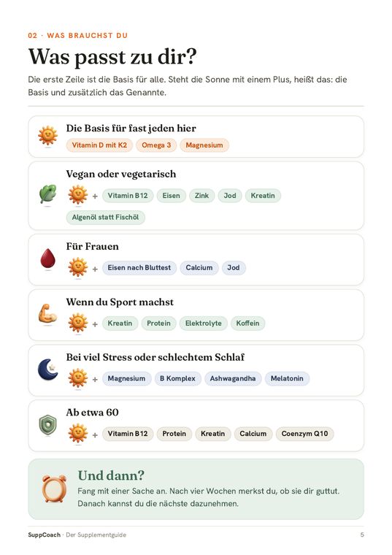Choose the Melatonin tag
The height and width of the screenshot is (555, 392).
[287, 378]
